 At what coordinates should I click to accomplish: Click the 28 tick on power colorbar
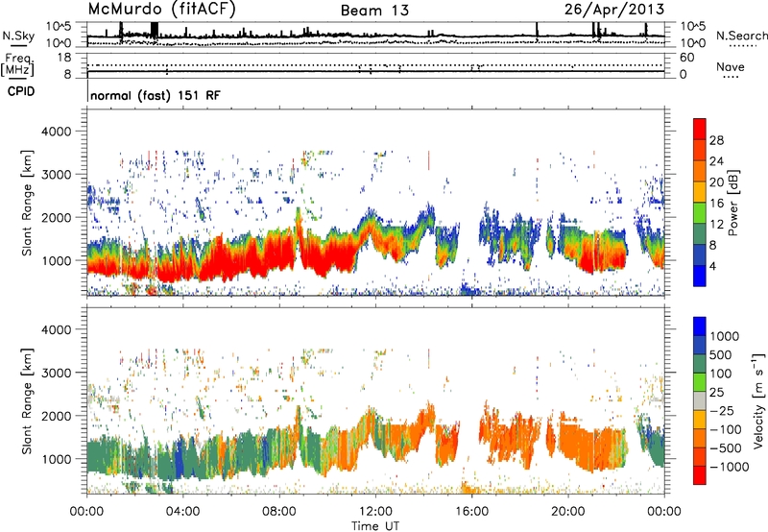[716, 140]
